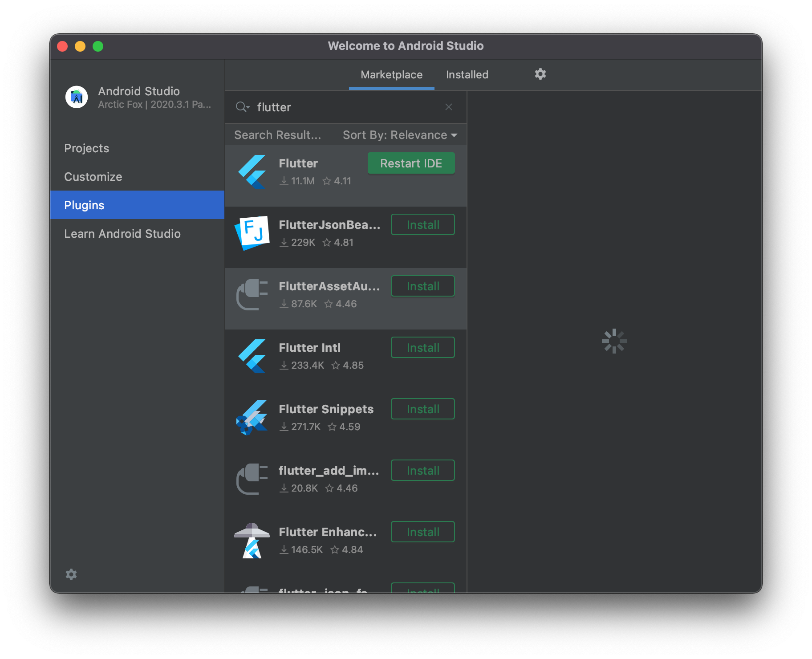Select the Flutter plugin name

pos(298,163)
